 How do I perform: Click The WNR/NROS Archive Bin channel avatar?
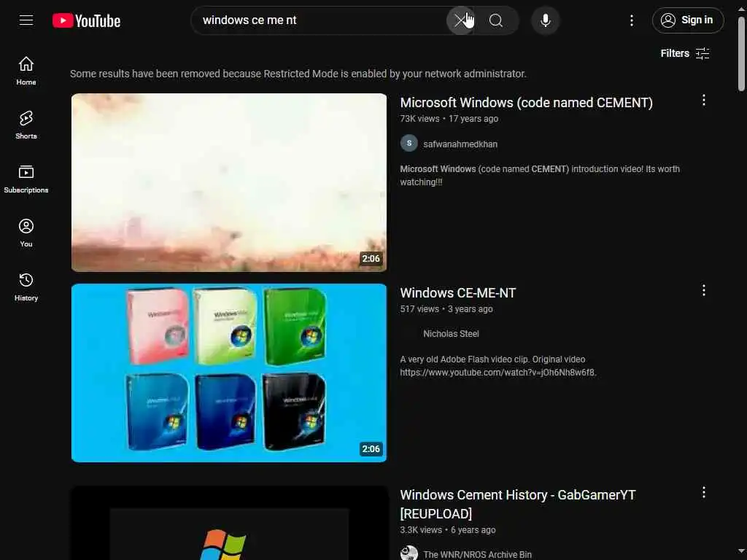[409, 553]
